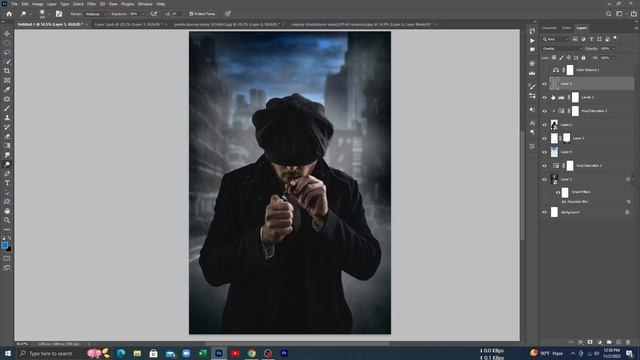
Task: Hide the Layer 3 with mask
Action: [x=544, y=138]
